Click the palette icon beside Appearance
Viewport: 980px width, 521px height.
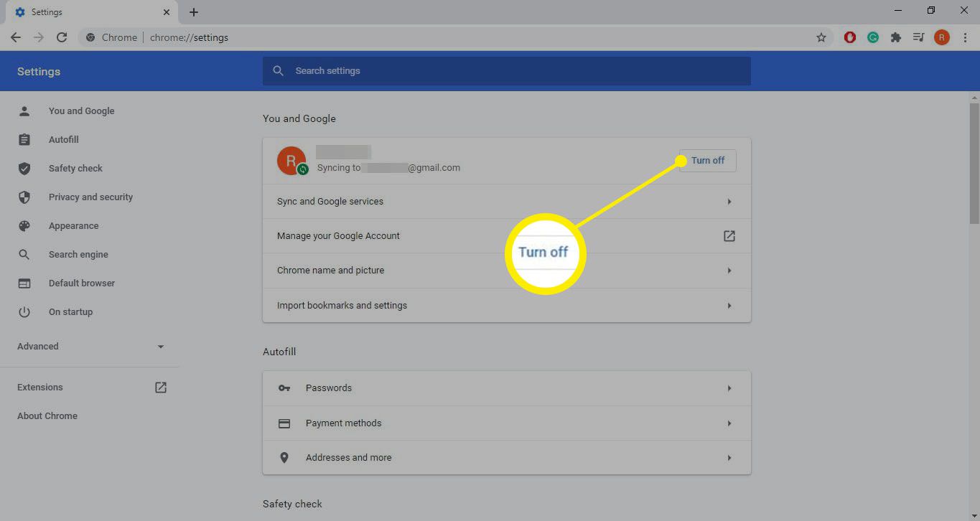(24, 226)
